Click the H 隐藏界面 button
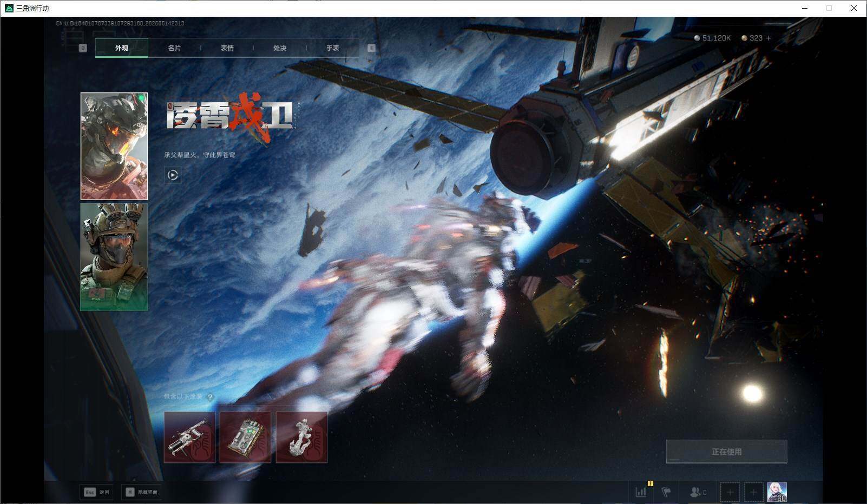Viewport: 867px width, 504px height. [x=141, y=492]
